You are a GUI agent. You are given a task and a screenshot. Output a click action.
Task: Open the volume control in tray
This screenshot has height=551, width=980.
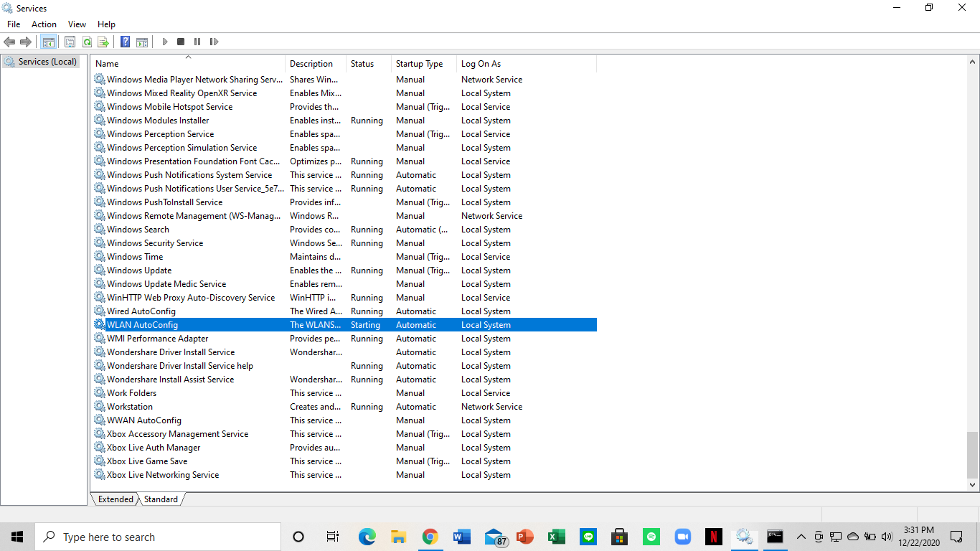(x=887, y=537)
